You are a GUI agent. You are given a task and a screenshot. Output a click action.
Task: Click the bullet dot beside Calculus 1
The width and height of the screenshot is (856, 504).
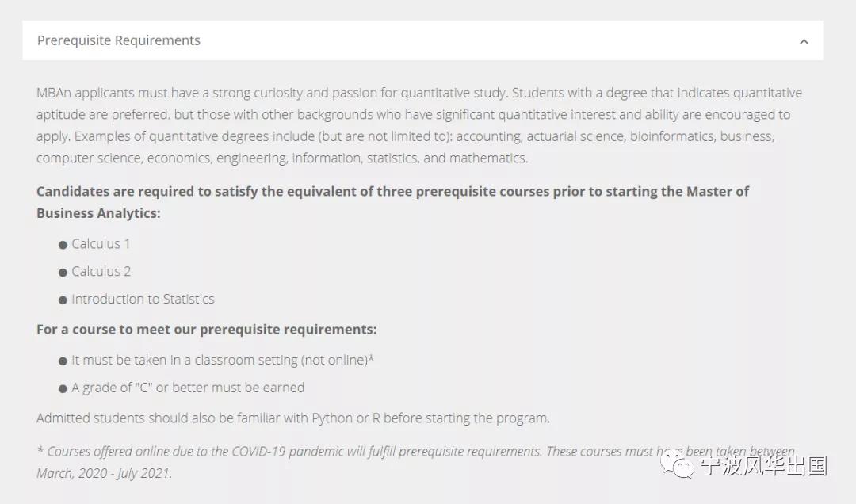click(63, 245)
